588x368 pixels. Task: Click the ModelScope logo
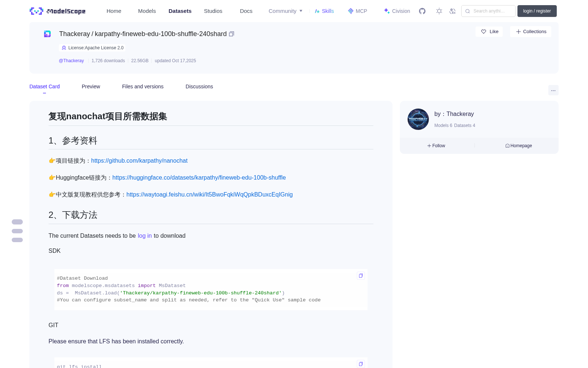click(57, 11)
